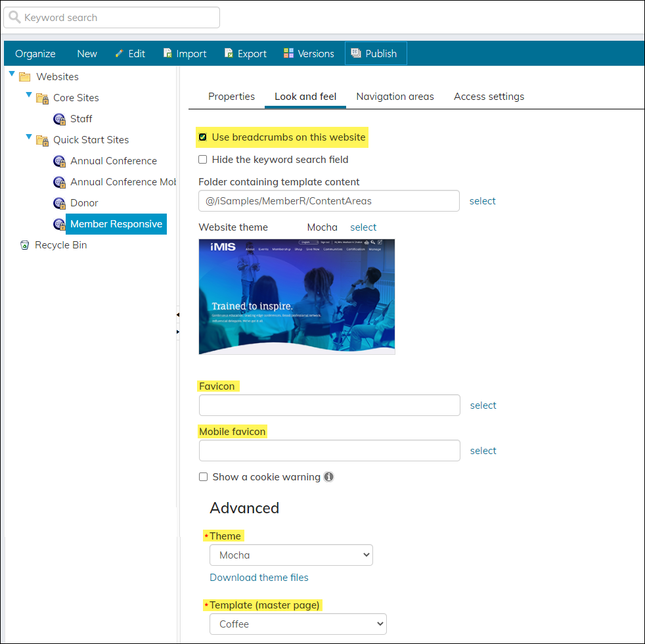Enable Hide the keyword search field
Screen dimensions: 645x644
coord(203,160)
